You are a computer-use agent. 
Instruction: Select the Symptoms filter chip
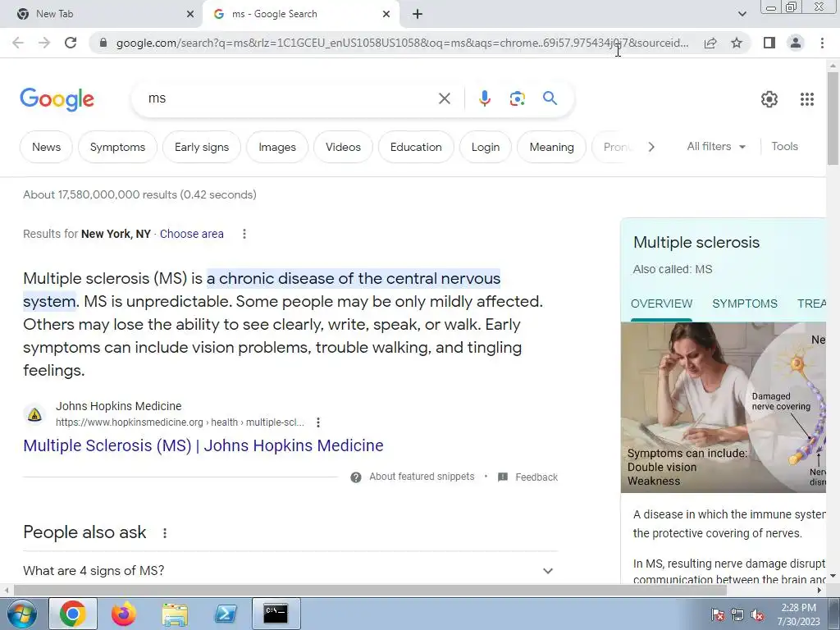pos(117,148)
